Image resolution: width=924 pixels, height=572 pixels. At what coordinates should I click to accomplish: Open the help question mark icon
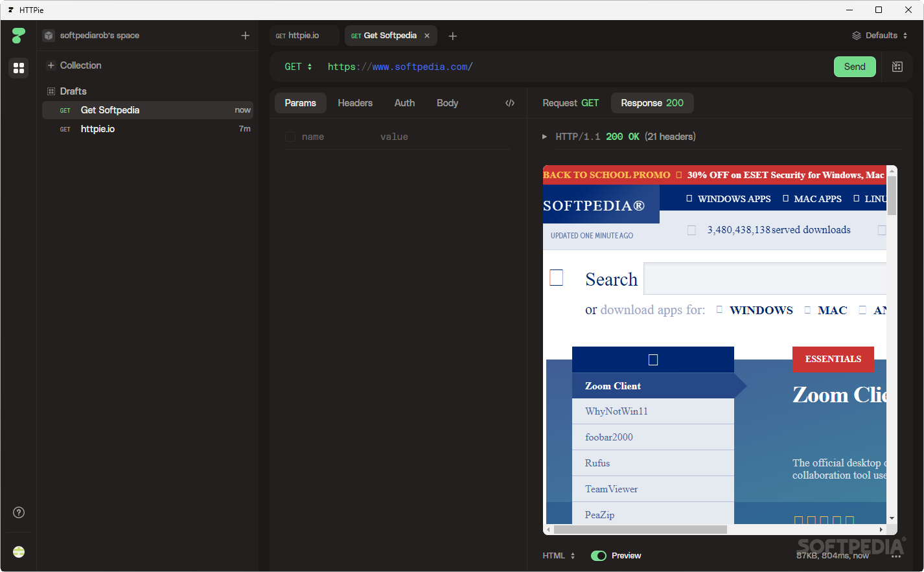pyautogui.click(x=19, y=512)
